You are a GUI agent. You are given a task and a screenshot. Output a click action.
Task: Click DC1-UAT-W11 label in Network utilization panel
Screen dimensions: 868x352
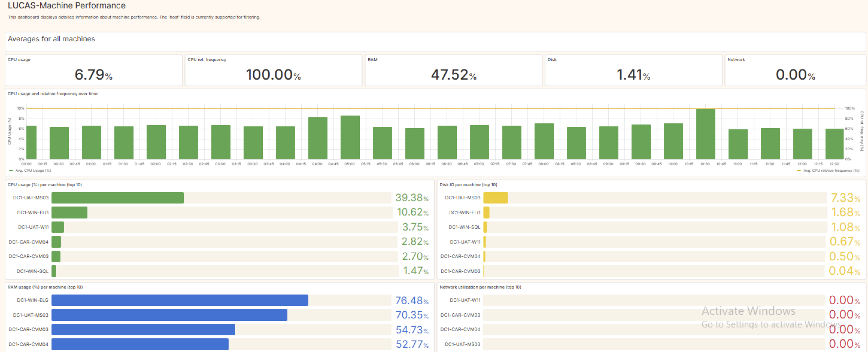pyautogui.click(x=465, y=300)
